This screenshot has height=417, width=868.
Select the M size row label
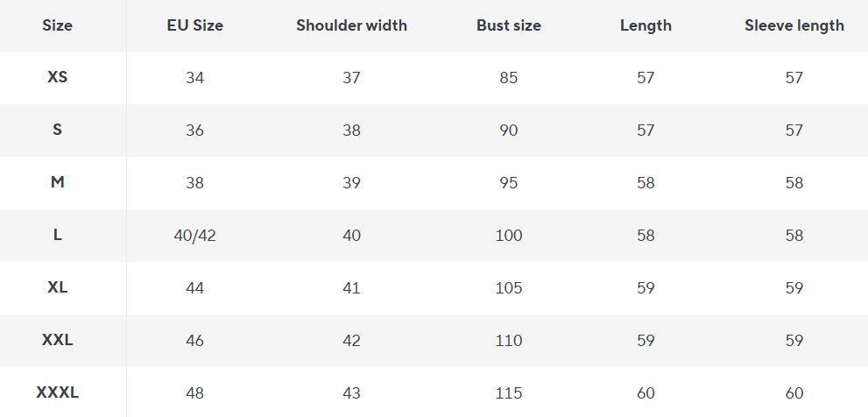pos(57,182)
